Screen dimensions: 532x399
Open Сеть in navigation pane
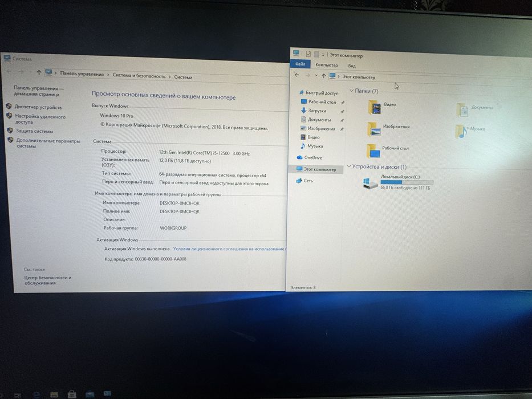click(x=304, y=181)
